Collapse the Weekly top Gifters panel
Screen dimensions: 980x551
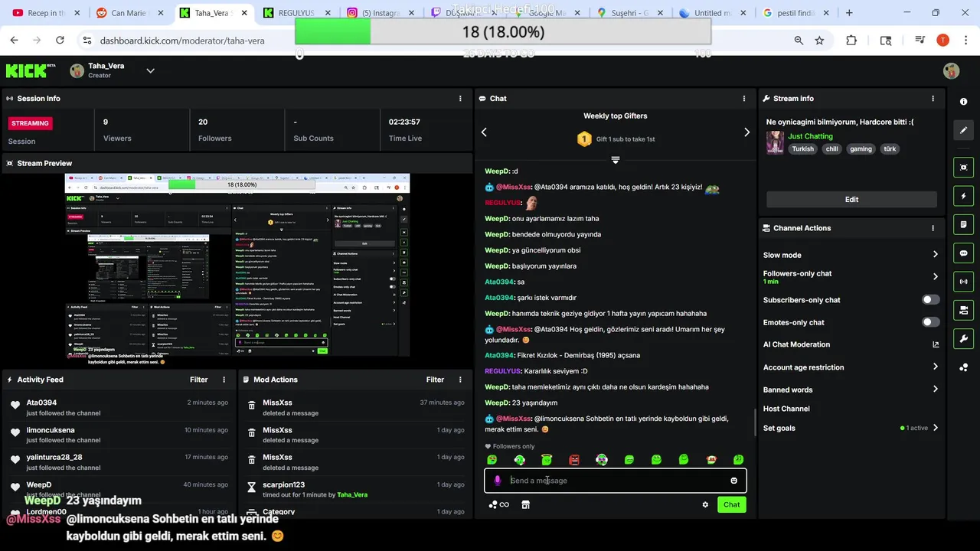(x=615, y=159)
